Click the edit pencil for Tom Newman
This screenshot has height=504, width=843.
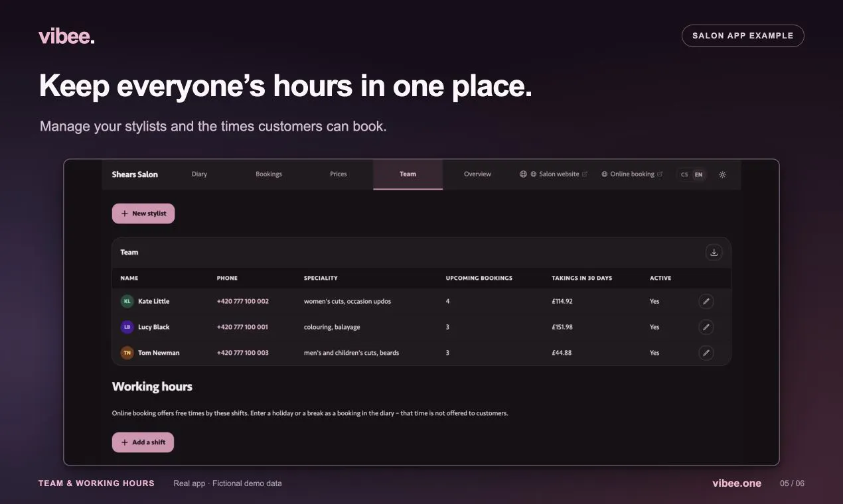pos(706,353)
